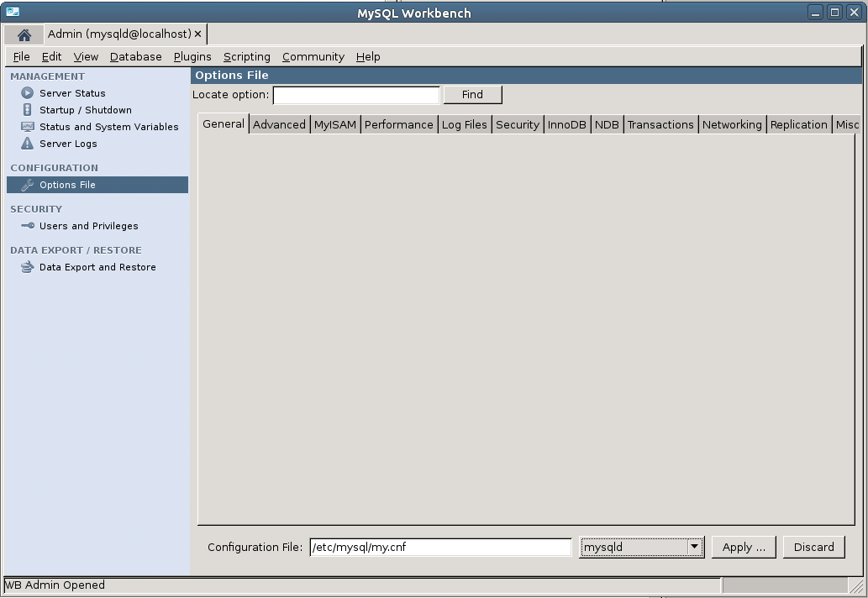The image size is (868, 598).
Task: Click the Startup / Shutdown icon
Action: 27,110
